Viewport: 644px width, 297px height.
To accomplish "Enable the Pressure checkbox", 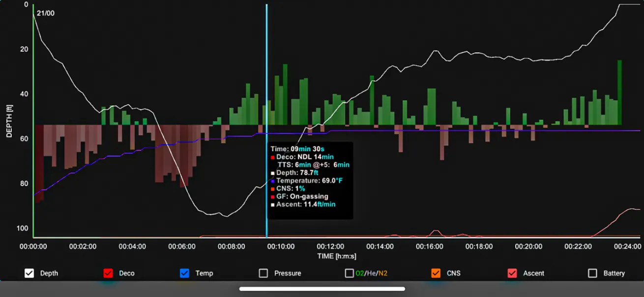I will tap(263, 273).
